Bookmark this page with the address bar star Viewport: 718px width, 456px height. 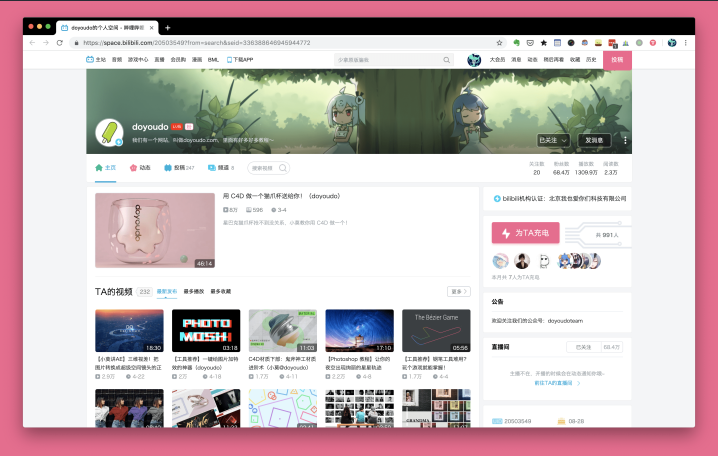(x=499, y=43)
